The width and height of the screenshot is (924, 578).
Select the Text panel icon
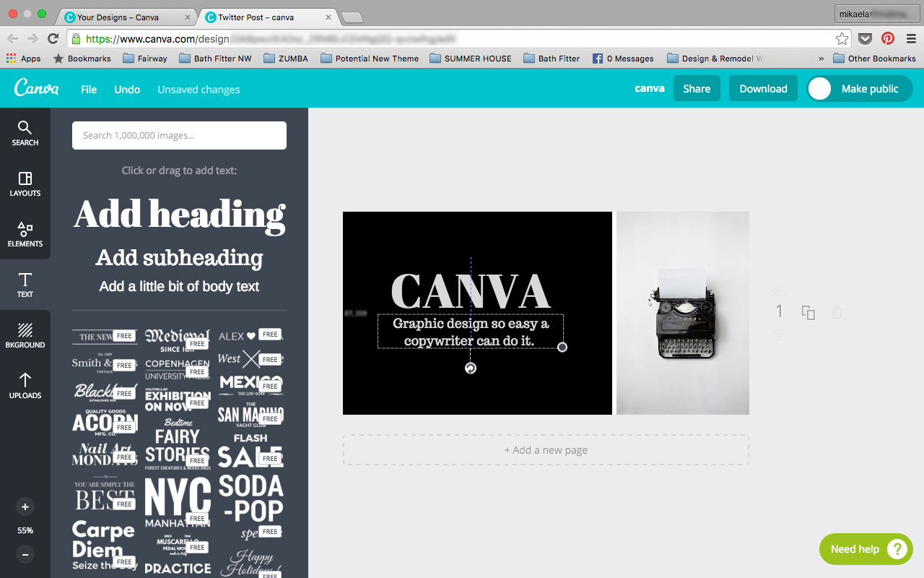25,285
